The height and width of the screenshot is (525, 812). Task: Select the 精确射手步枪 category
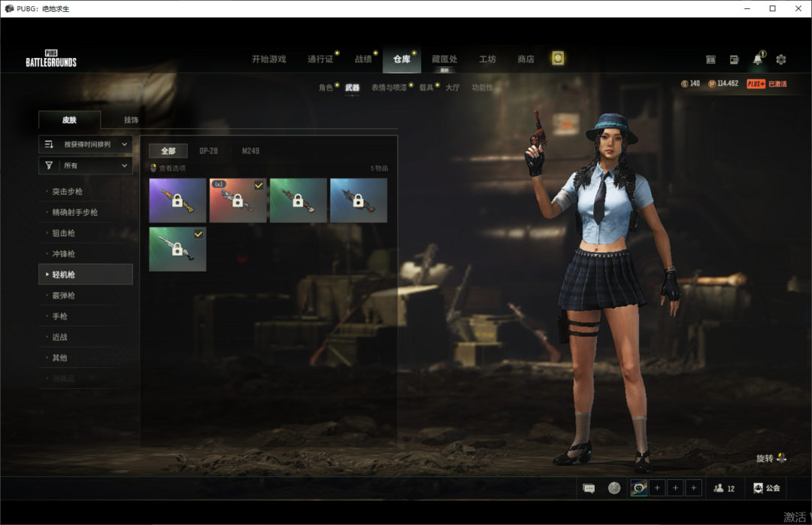(86, 212)
